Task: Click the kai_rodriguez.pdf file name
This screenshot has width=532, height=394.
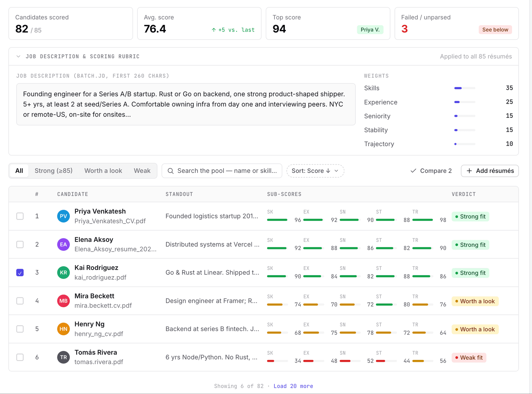Action: (100, 278)
